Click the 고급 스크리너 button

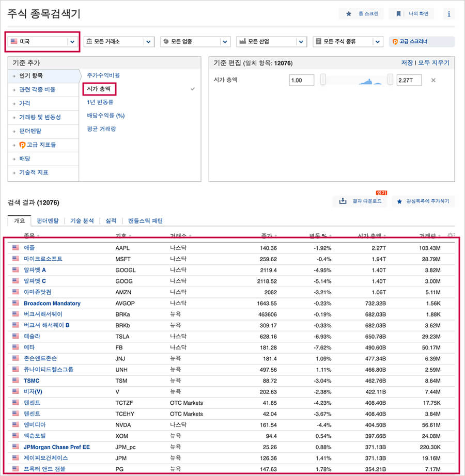pyautogui.click(x=422, y=42)
